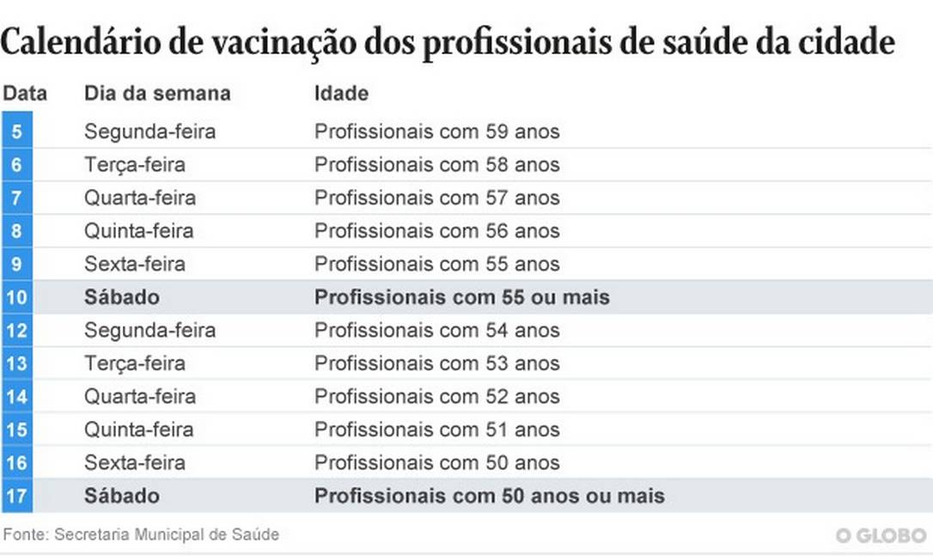
Task: Click 'Profissionais com 56 anos' entry
Action: 436,231
